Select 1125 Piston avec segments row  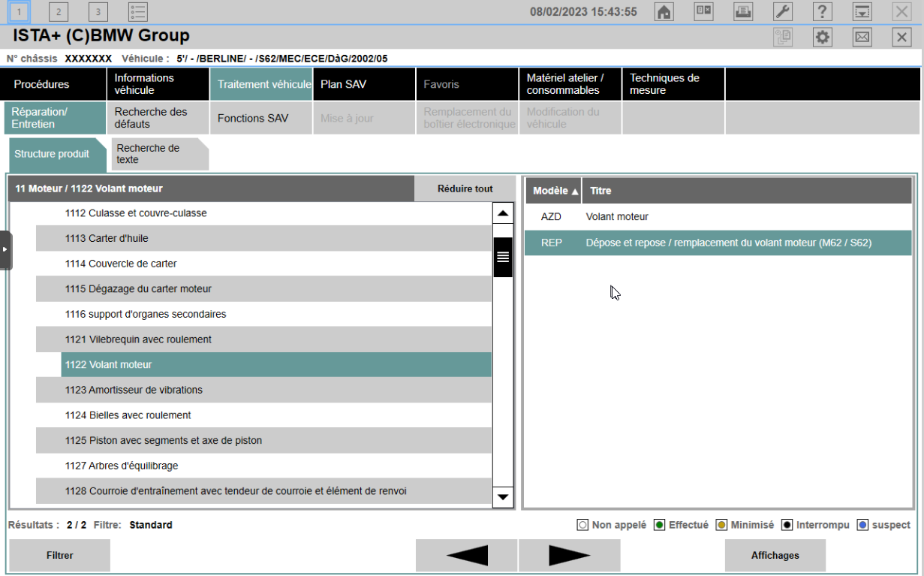tap(263, 441)
